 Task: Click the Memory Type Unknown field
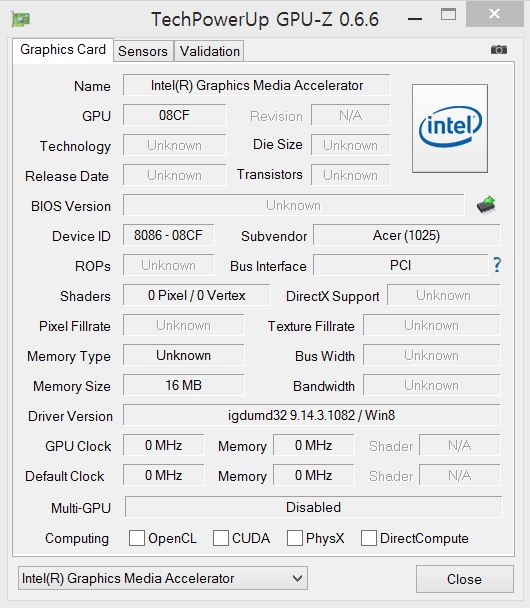pos(183,355)
